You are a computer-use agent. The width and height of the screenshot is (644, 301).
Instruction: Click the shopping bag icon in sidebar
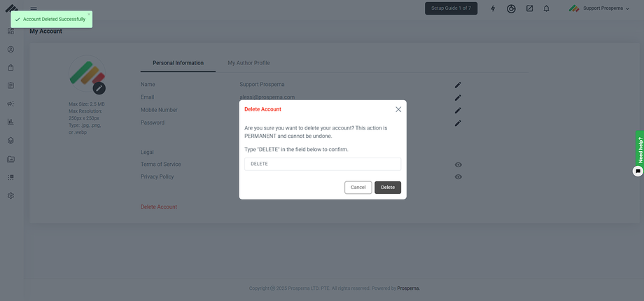pyautogui.click(x=10, y=68)
